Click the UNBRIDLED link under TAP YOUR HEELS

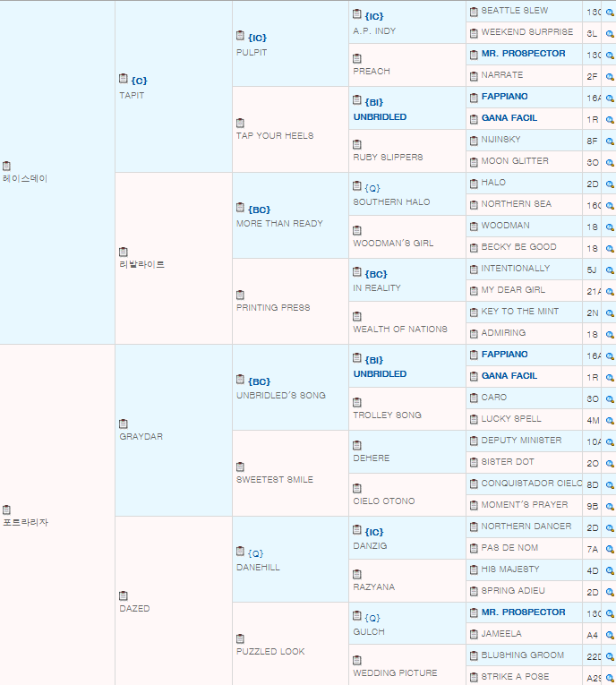(x=380, y=117)
